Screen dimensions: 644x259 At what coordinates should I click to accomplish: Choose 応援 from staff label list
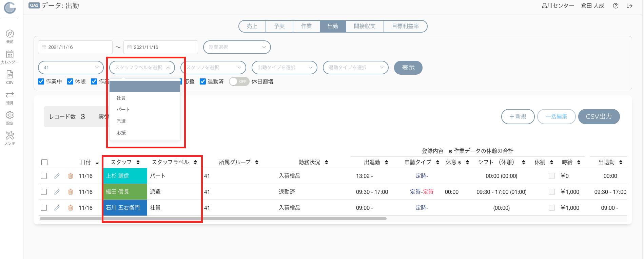click(x=145, y=133)
